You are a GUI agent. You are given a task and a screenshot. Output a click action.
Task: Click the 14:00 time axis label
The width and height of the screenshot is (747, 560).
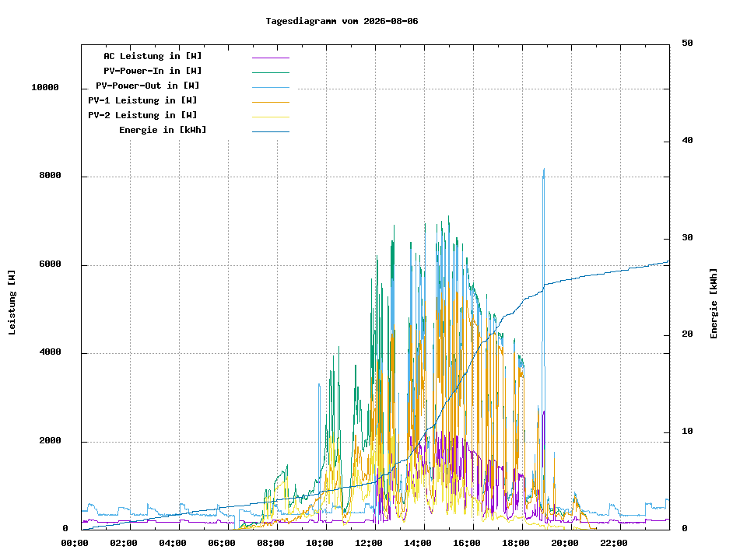click(x=418, y=544)
